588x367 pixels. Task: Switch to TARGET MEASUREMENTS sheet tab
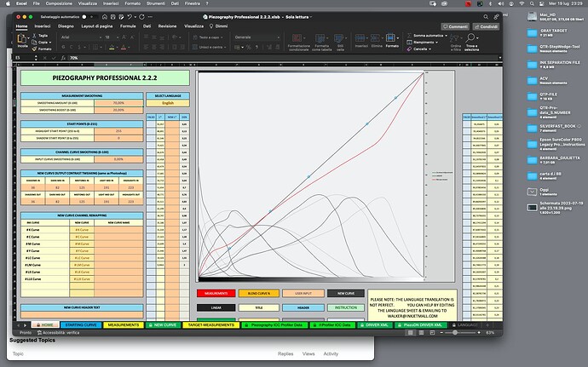[210, 325]
